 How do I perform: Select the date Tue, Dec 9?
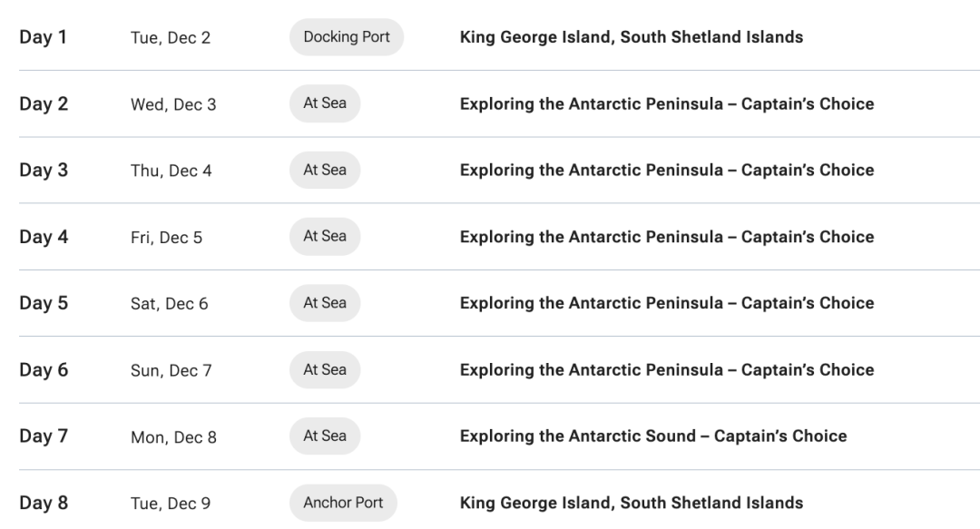point(171,504)
